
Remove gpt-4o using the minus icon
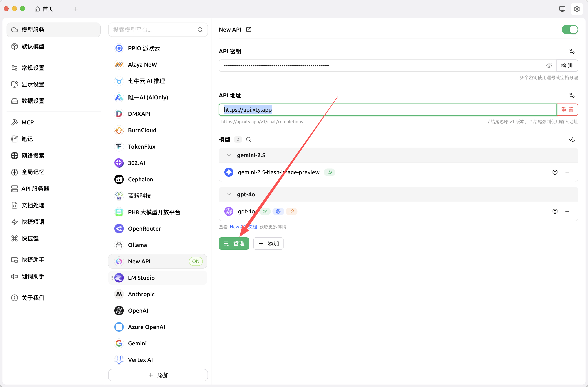point(567,211)
